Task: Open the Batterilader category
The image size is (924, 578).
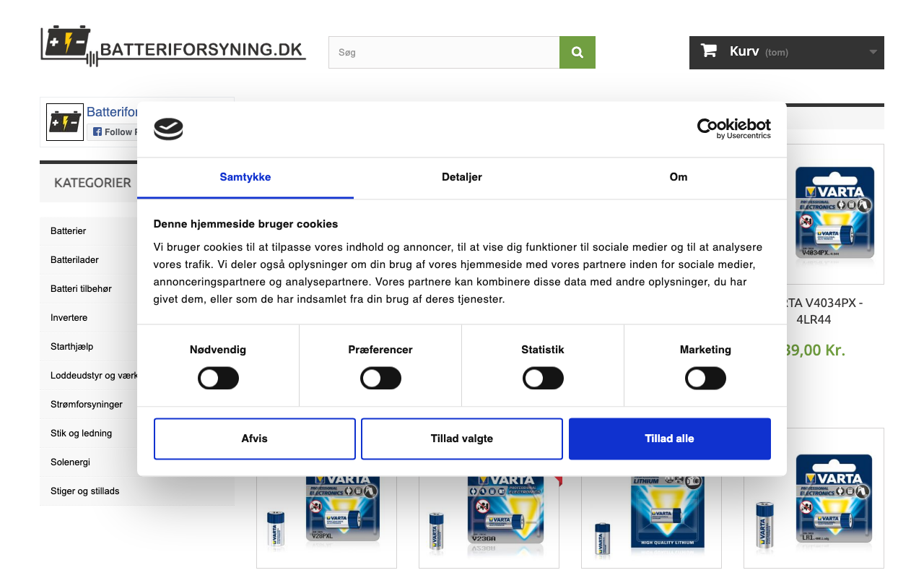Action: (x=75, y=260)
